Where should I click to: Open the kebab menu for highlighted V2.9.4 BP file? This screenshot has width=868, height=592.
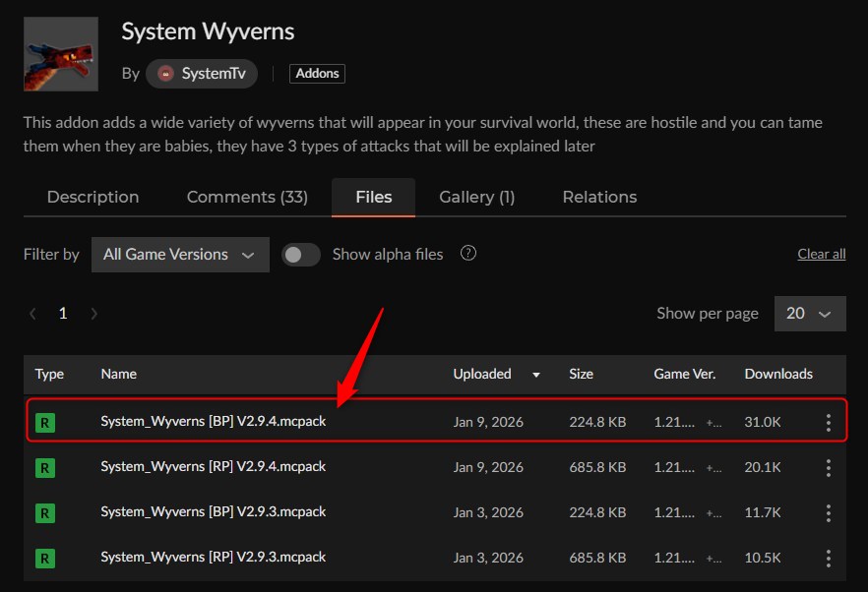pos(828,421)
